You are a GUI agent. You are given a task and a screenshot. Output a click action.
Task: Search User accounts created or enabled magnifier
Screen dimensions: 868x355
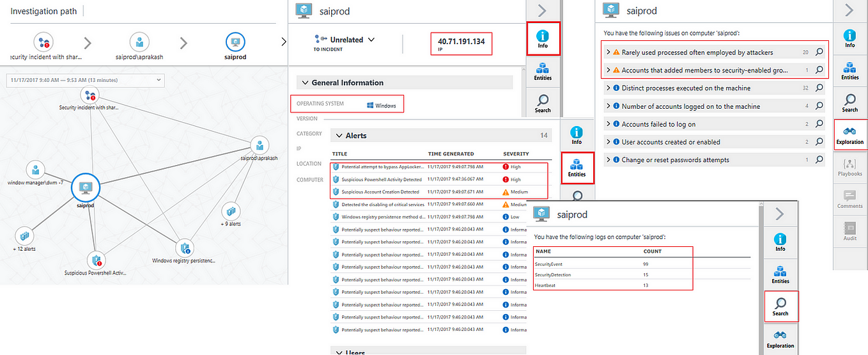click(x=819, y=141)
